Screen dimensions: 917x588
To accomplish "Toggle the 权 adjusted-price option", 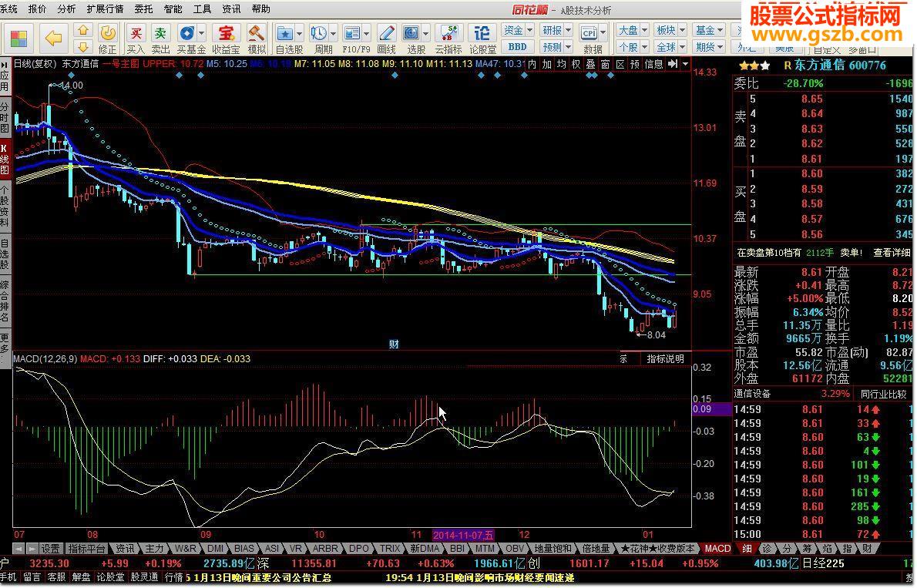I will point(576,64).
